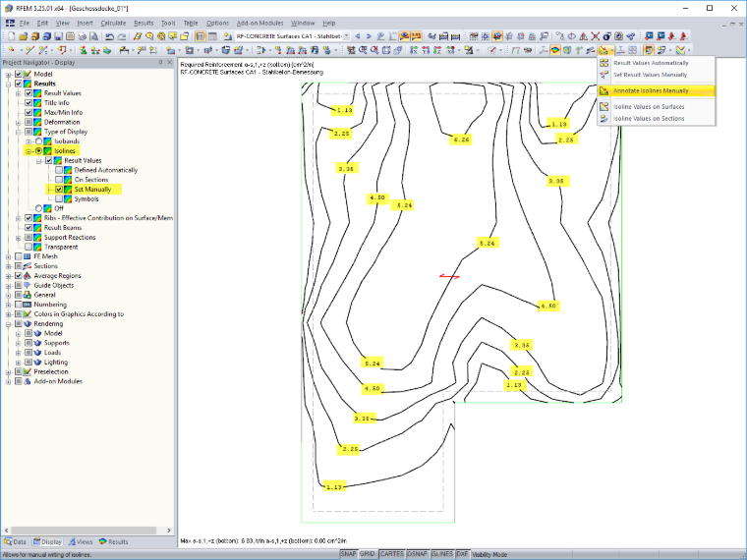Click the navigator horizontal scrollbar right arrow
The width and height of the screenshot is (747, 560).
coord(169,530)
